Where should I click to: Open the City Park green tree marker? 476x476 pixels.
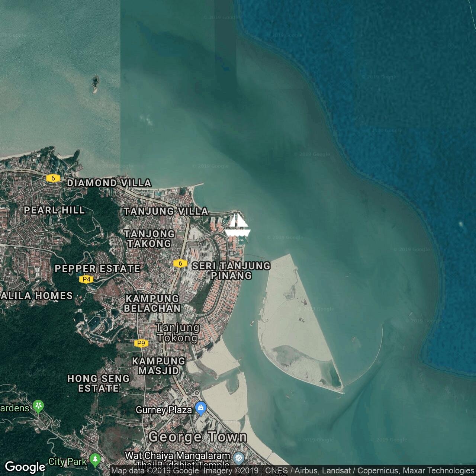coord(96,460)
